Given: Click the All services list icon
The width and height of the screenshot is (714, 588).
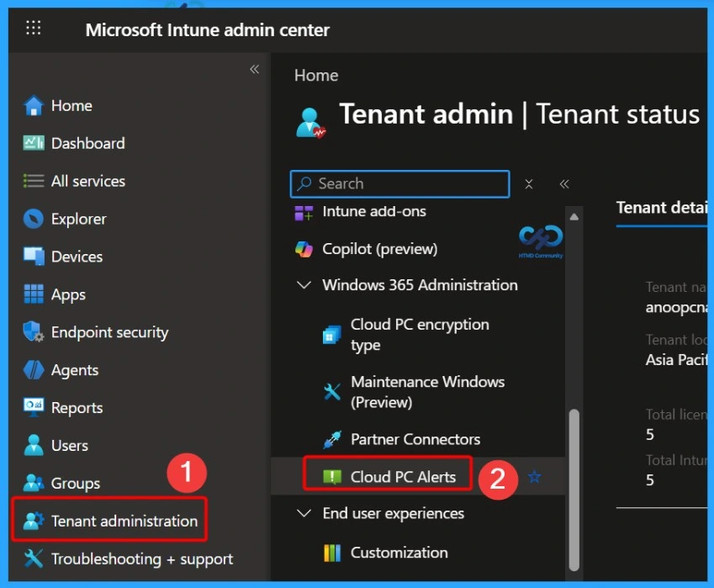Looking at the screenshot, I should [34, 181].
